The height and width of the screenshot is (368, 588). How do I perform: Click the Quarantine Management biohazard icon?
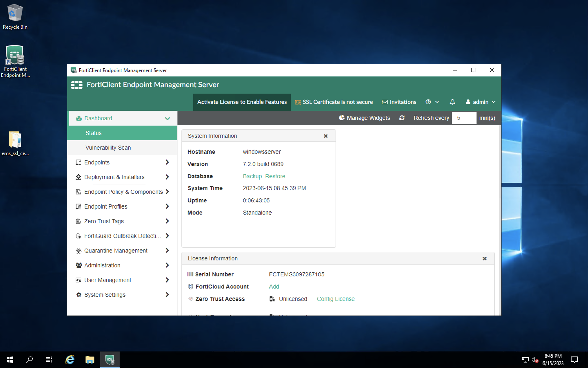pos(78,251)
